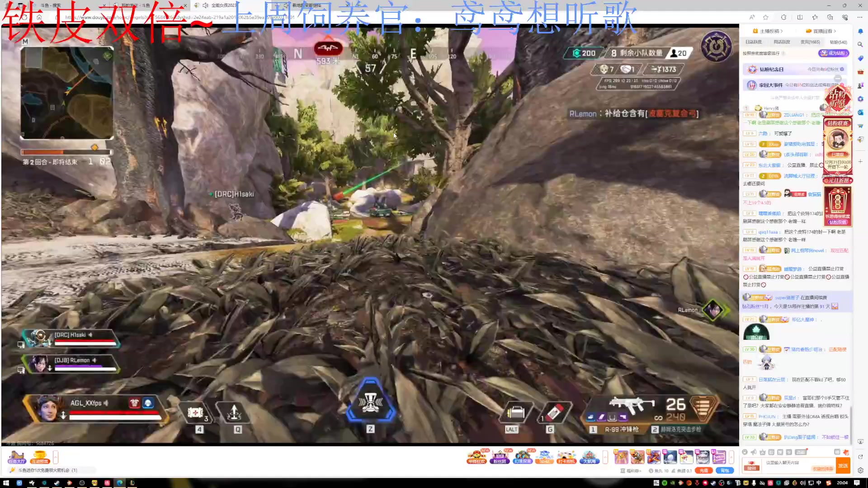This screenshot has height=488, width=868.
Task: Open the 互动预言 trophy icon
Action: pos(40,457)
